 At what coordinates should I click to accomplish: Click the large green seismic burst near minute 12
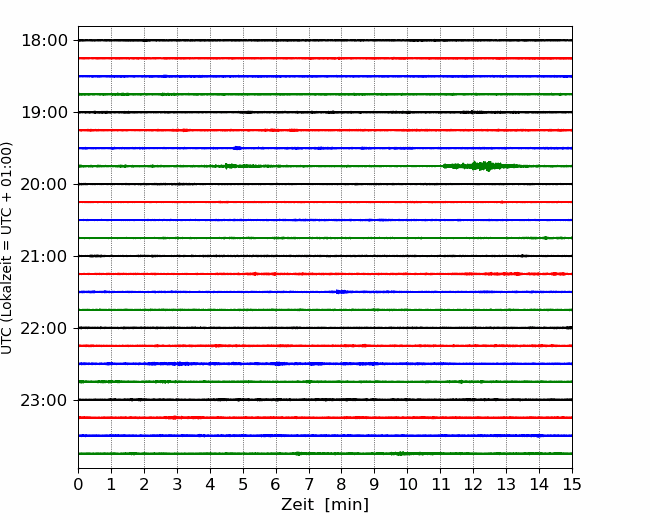(x=483, y=166)
